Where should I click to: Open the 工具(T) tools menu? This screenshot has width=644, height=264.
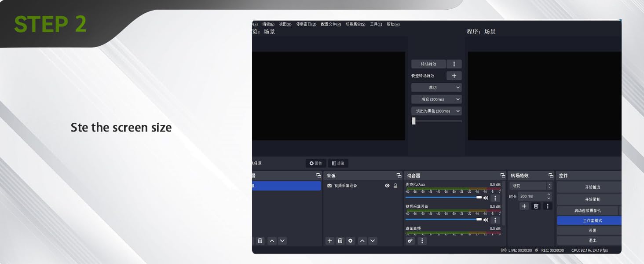point(376,24)
